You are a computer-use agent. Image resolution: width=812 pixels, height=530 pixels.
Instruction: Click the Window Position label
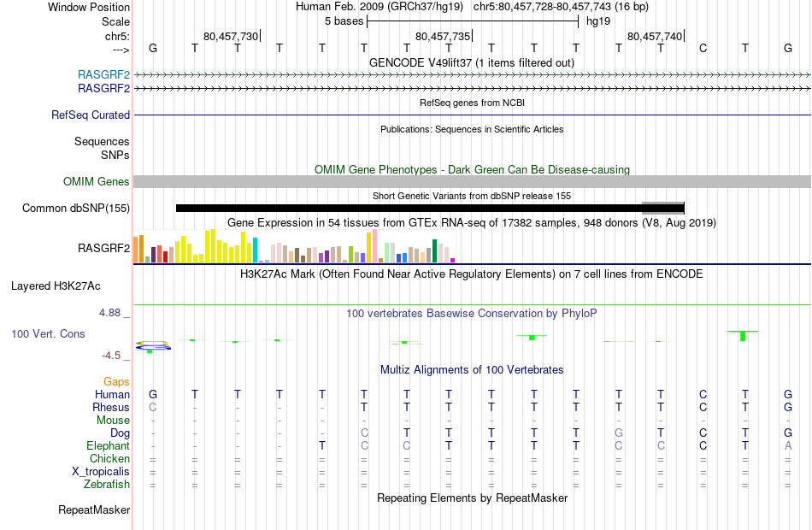89,7
